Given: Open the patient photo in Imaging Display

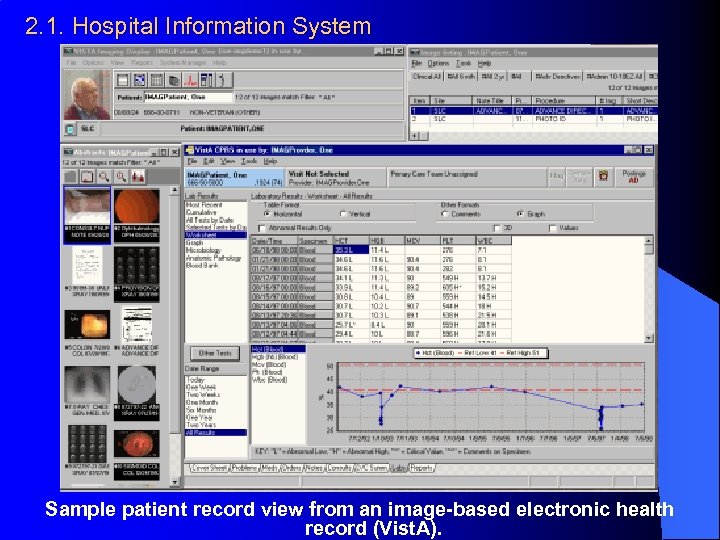Looking at the screenshot, I should (86, 95).
